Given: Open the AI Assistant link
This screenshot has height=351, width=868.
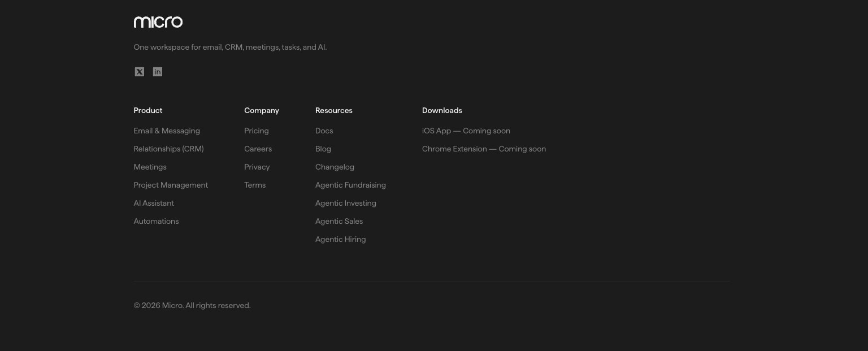Looking at the screenshot, I should pos(154,203).
